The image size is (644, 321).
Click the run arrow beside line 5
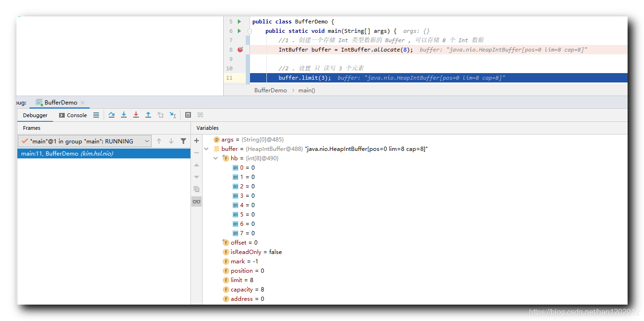pos(239,22)
